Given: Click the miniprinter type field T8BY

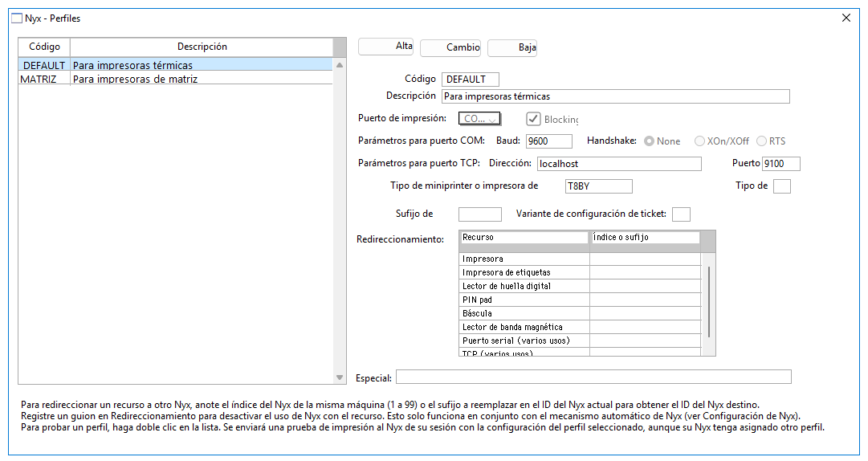Looking at the screenshot, I should [x=598, y=186].
